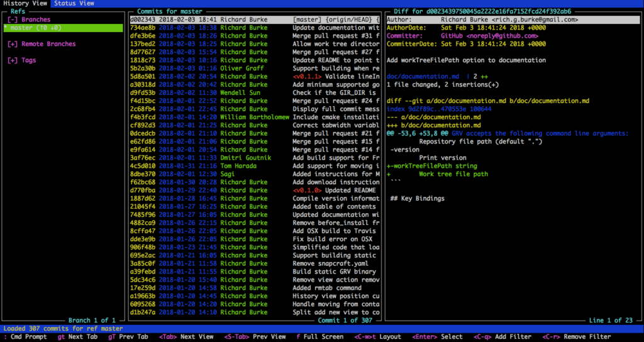Select commit 1818c73 Update README
This screenshot has width=644, height=342.
coord(255,60)
